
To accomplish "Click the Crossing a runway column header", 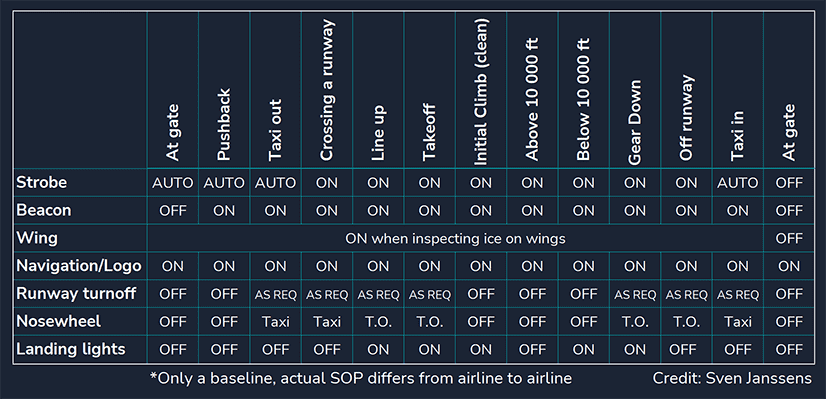I will [327, 90].
